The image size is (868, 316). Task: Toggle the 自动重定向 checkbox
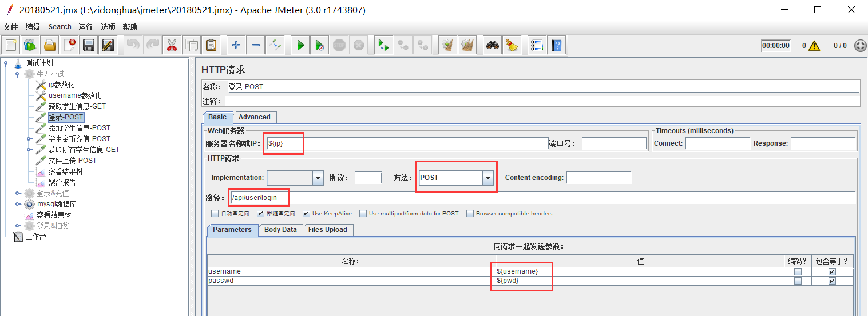pyautogui.click(x=215, y=214)
